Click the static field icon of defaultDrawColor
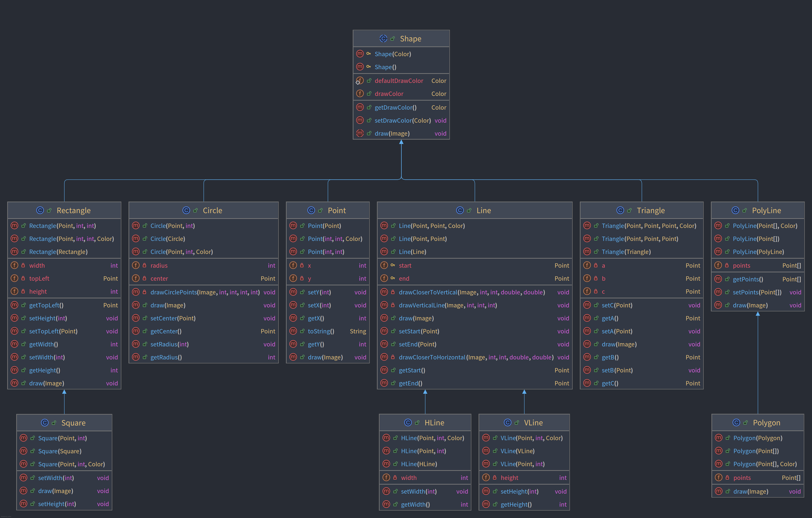This screenshot has height=518, width=812. click(359, 81)
